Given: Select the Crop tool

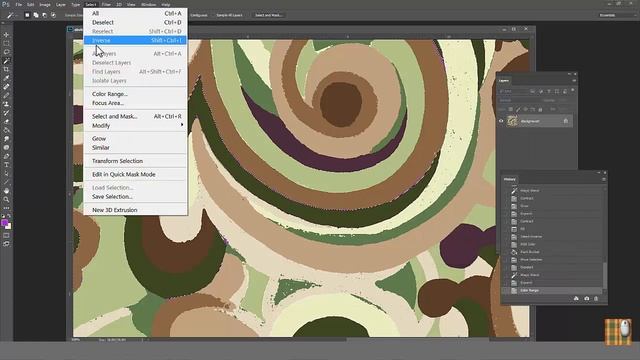Looking at the screenshot, I should [x=6, y=69].
